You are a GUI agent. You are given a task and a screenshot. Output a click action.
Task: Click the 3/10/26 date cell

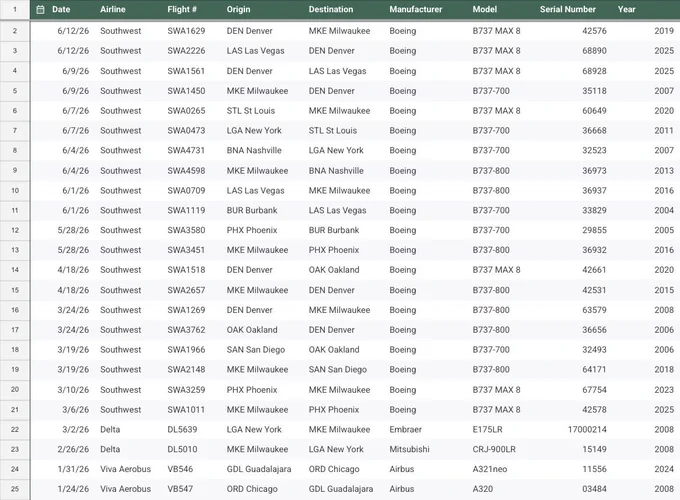click(x=73, y=389)
